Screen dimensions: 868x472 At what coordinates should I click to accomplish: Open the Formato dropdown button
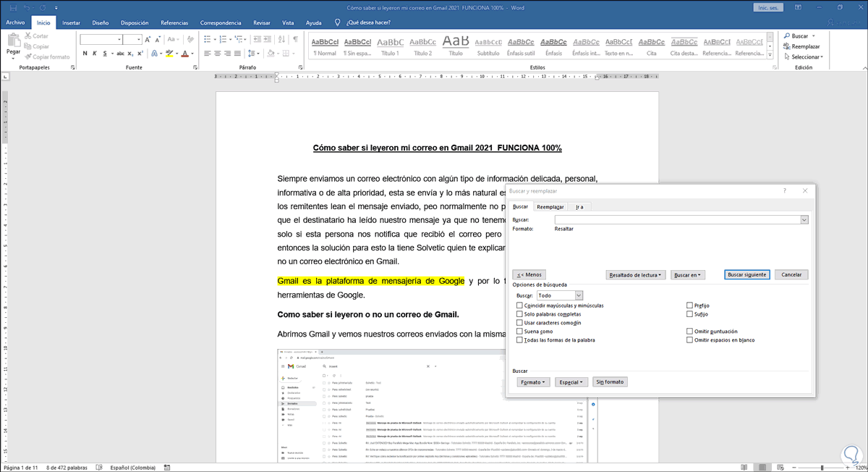click(x=534, y=382)
